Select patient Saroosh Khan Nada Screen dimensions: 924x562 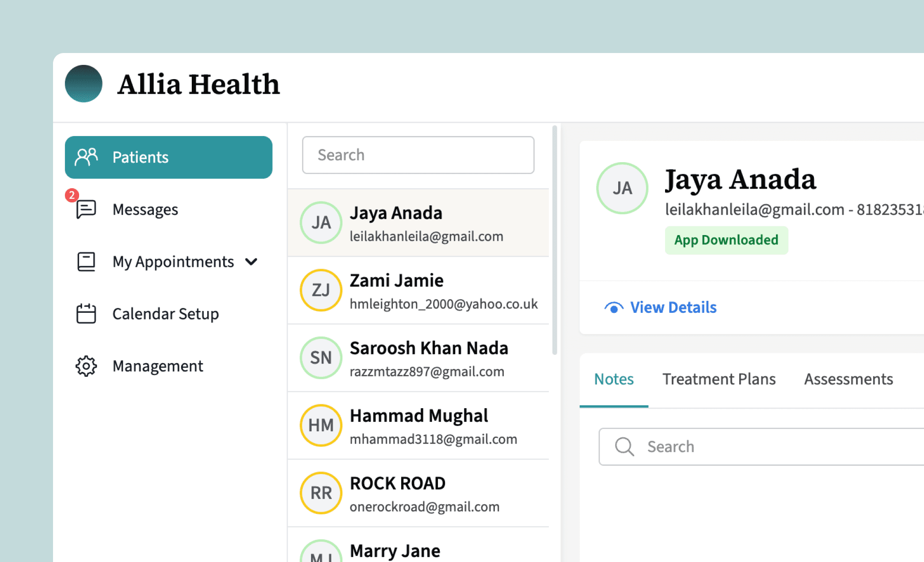(x=418, y=358)
